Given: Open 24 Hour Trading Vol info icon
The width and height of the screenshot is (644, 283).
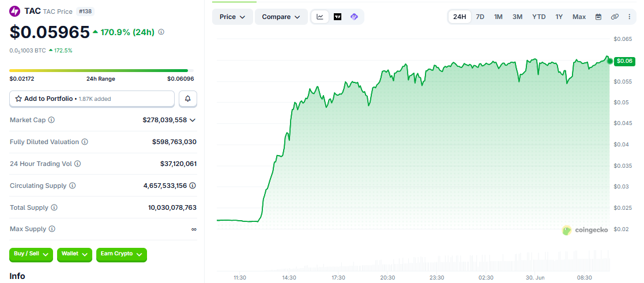Looking at the screenshot, I should click(77, 164).
